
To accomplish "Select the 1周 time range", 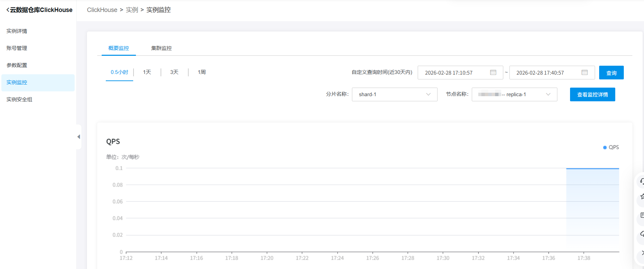I will [x=202, y=72].
